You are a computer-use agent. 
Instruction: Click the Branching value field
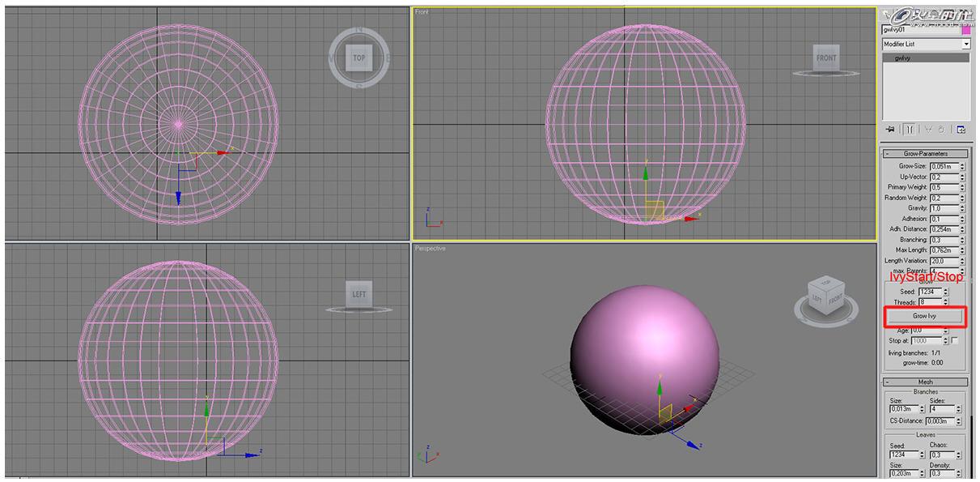point(944,240)
